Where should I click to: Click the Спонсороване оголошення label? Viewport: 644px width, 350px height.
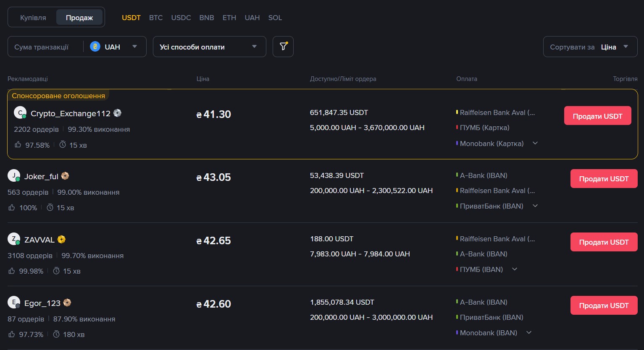click(58, 96)
